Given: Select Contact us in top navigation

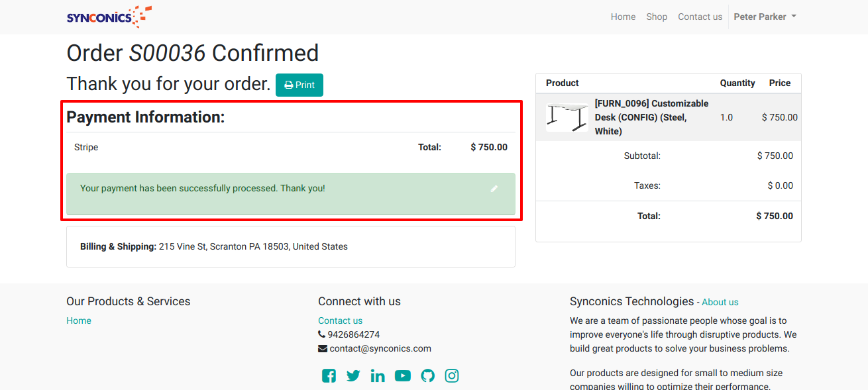Looking at the screenshot, I should 700,17.
